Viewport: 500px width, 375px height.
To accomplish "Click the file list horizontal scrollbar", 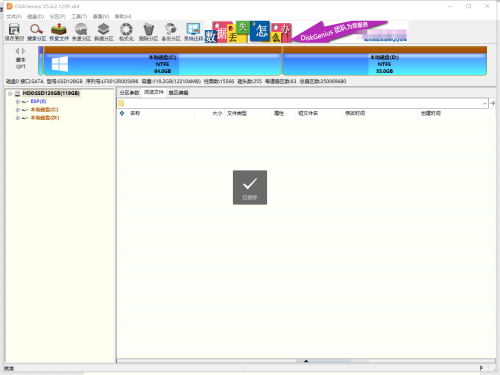I will (x=306, y=361).
